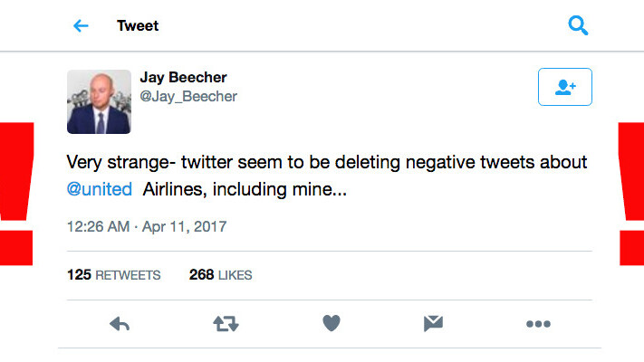Open more options three-dot menu
Viewport: 644px width, 362px height.
pos(538,323)
